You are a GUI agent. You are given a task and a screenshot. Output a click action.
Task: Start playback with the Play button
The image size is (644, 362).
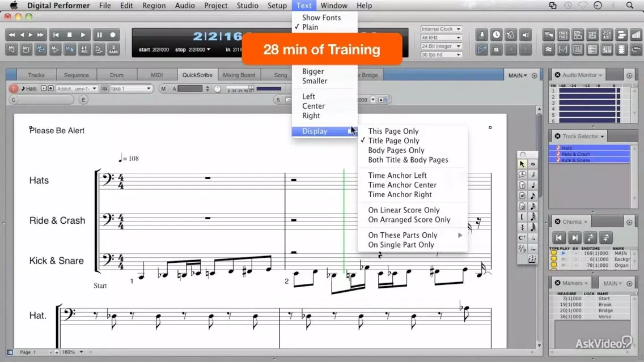coord(83,35)
